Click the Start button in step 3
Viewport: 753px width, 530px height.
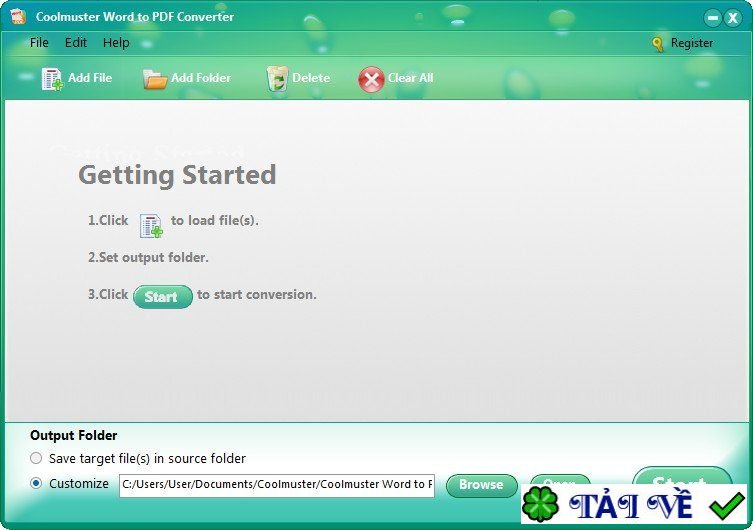(x=162, y=297)
